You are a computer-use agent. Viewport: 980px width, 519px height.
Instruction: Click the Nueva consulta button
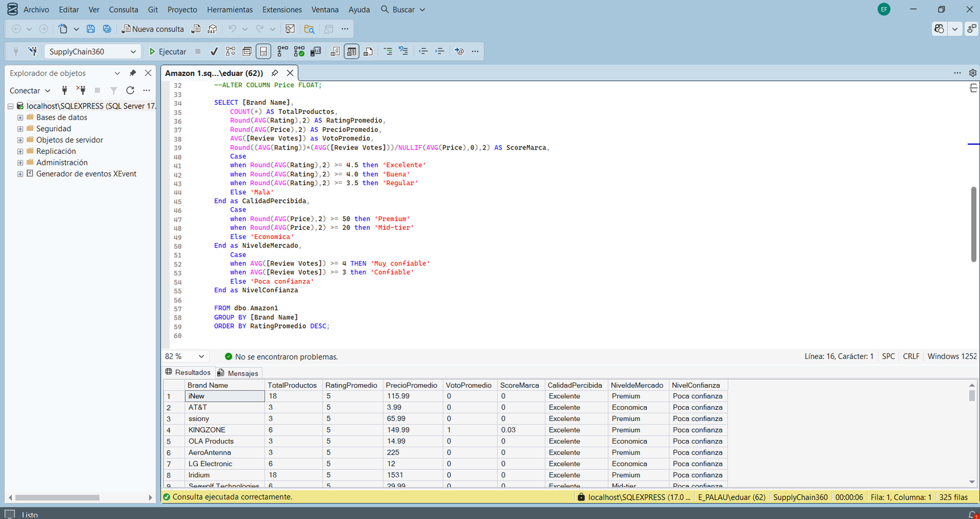point(153,29)
